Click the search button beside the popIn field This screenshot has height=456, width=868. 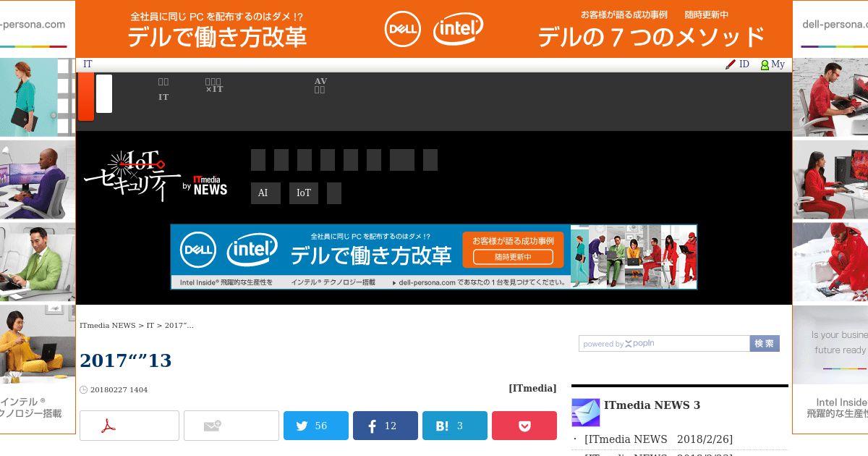coord(765,344)
